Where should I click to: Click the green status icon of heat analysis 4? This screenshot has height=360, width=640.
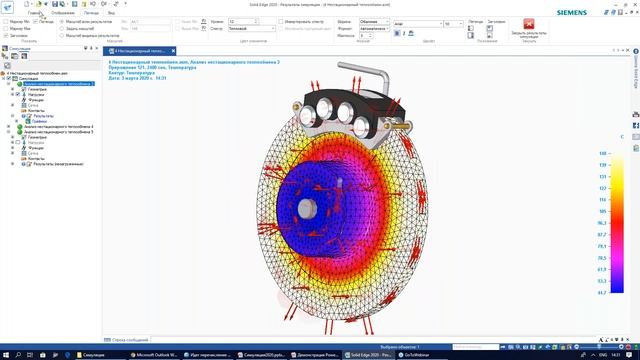coord(20,127)
